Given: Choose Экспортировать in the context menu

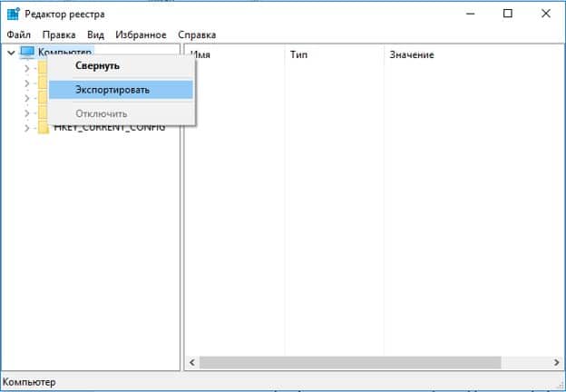Looking at the screenshot, I should 121,90.
